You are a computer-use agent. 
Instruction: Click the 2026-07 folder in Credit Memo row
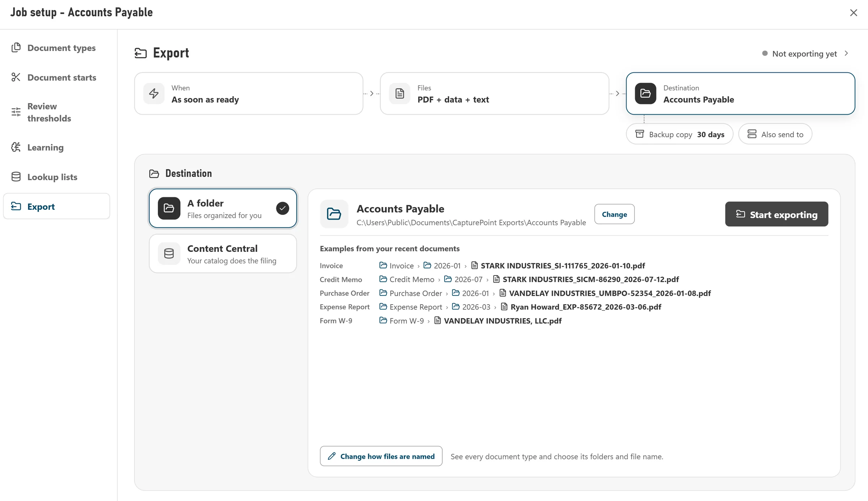[x=463, y=279]
